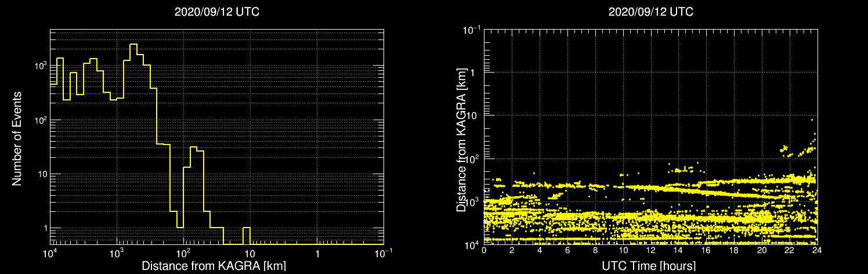
Task: Click the hour 12 tick on UTC Time axis
Action: 651,252
